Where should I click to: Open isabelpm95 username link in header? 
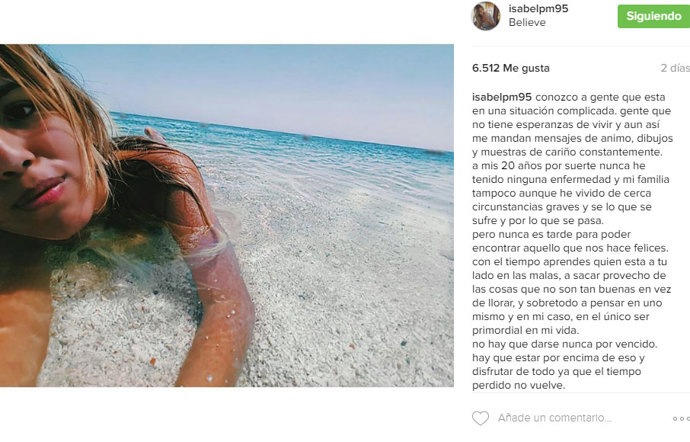click(538, 8)
